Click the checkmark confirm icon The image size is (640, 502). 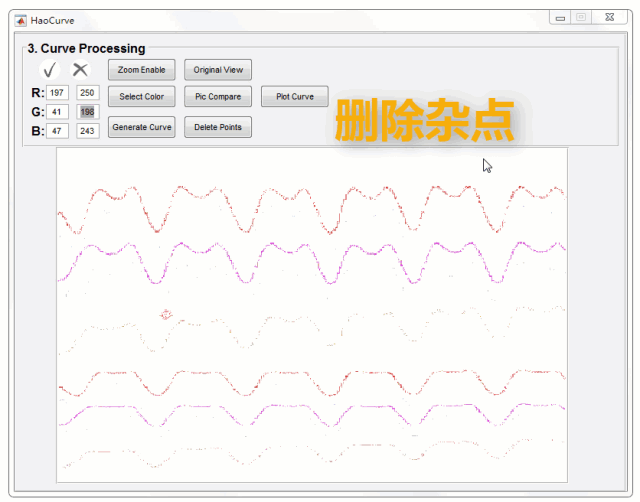pos(50,70)
